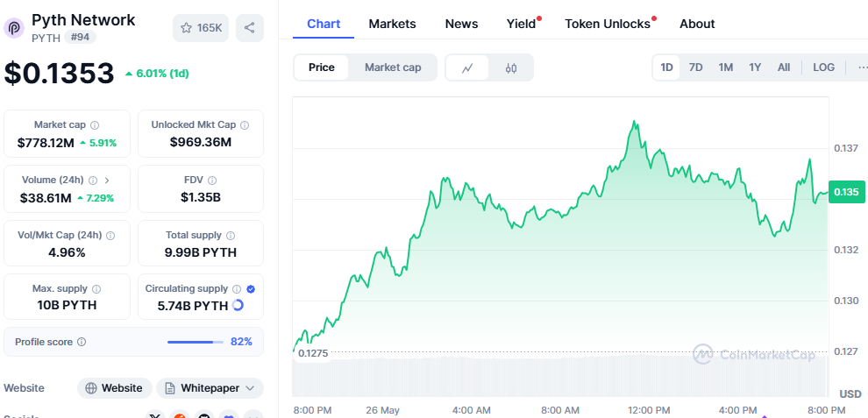Add Pyth to watchlist with star button
This screenshot has height=418, width=868.
click(x=201, y=28)
